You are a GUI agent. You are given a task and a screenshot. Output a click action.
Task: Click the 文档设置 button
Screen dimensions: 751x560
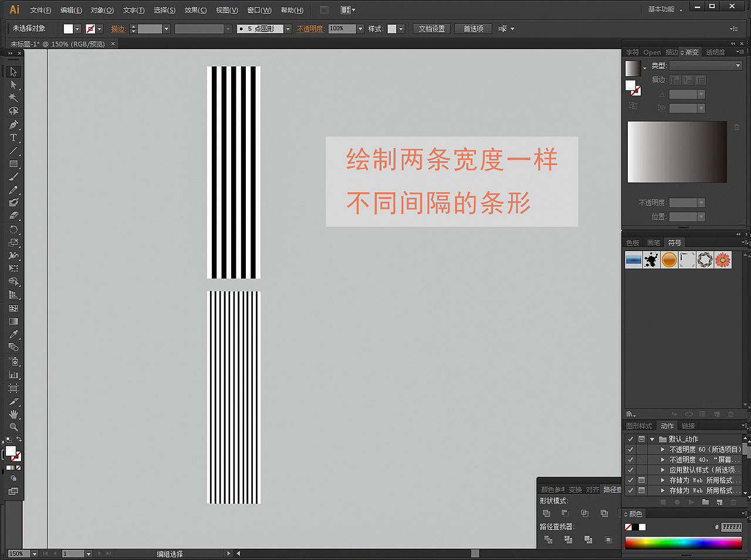(x=431, y=28)
